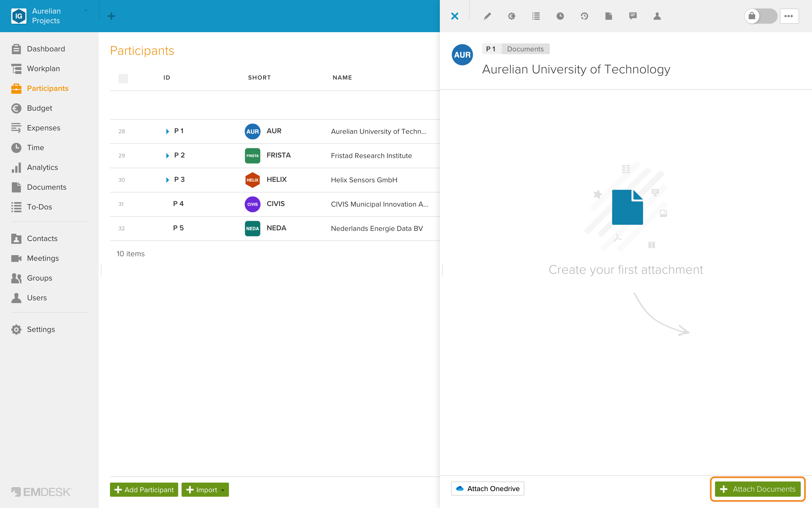Select the Helix Sensors GmbH name cell
This screenshot has width=812, height=508.
(x=364, y=180)
